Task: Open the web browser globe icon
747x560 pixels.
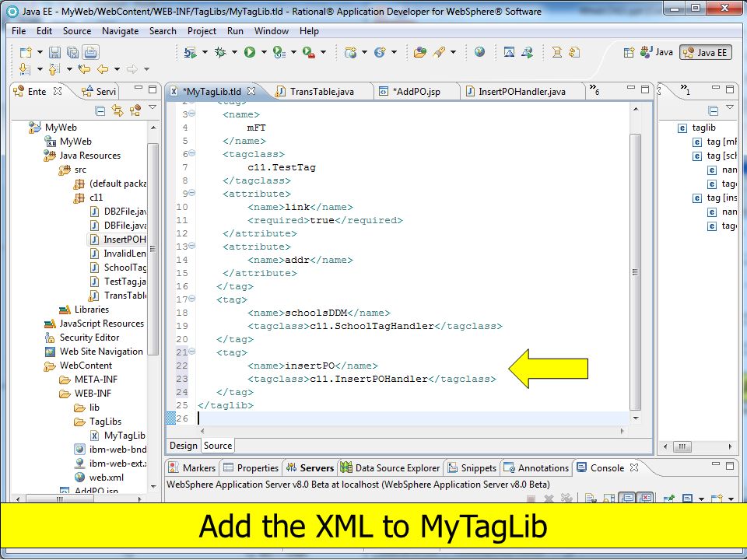Action: pyautogui.click(x=479, y=52)
